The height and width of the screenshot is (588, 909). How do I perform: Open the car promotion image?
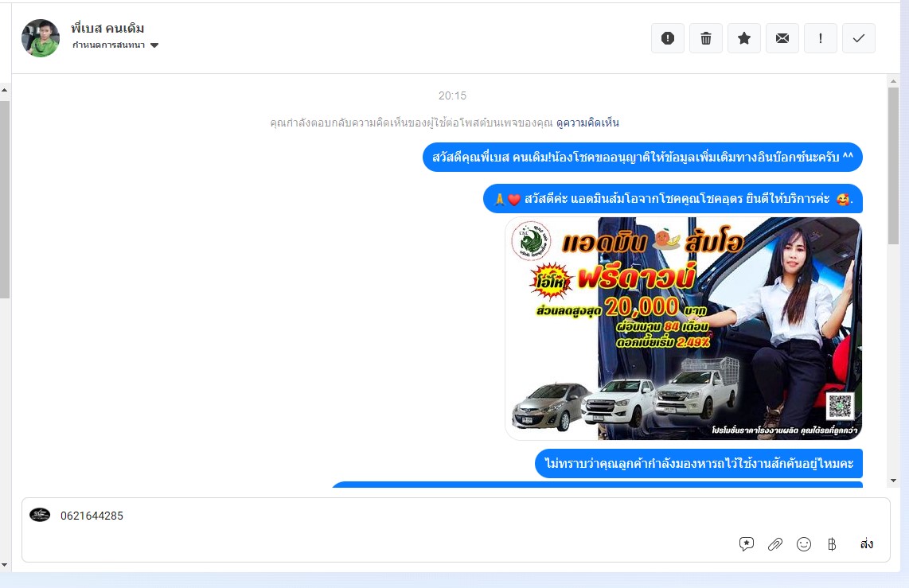684,329
